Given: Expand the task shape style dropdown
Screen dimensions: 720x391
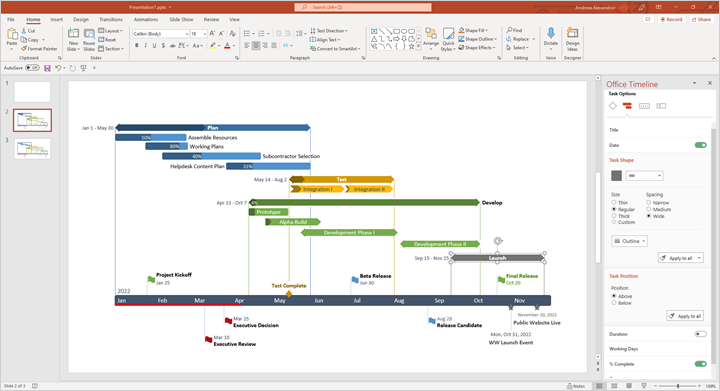Looking at the screenshot, I should (644, 175).
